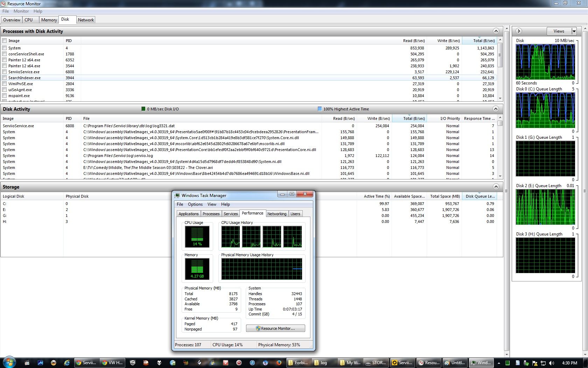
Task: Open the Views dropdown arrow
Action: point(574,31)
